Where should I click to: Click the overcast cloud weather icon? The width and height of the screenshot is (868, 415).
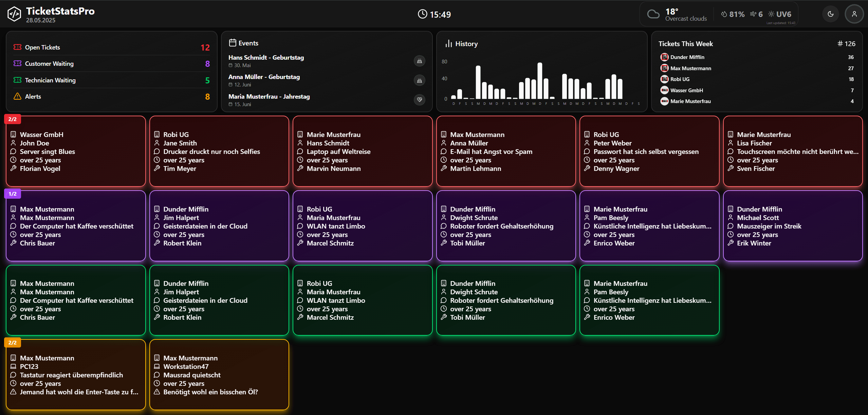coord(653,14)
